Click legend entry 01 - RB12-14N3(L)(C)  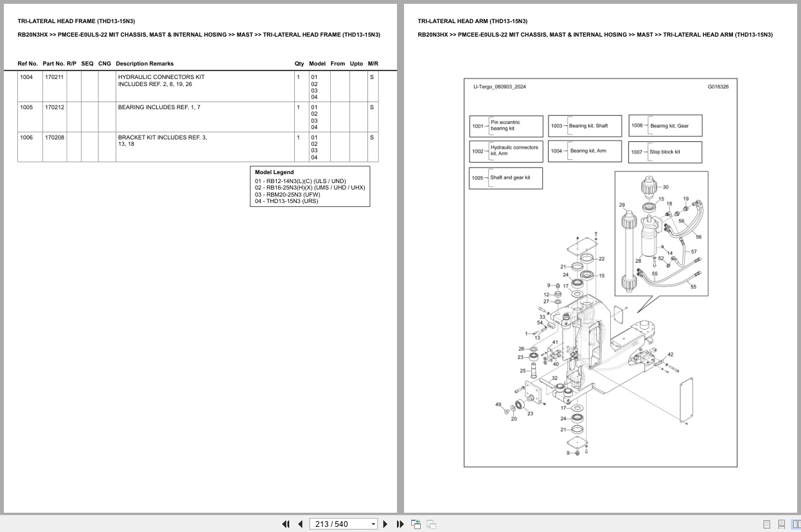pyautogui.click(x=300, y=181)
